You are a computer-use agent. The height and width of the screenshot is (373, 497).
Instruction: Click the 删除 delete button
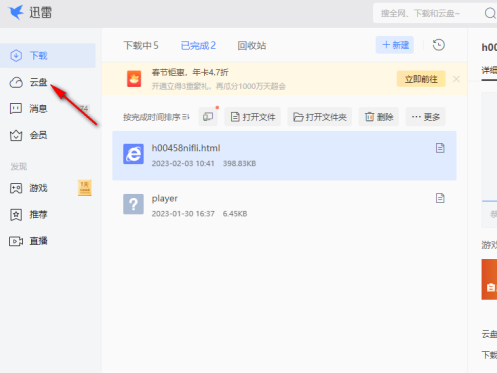tap(379, 117)
